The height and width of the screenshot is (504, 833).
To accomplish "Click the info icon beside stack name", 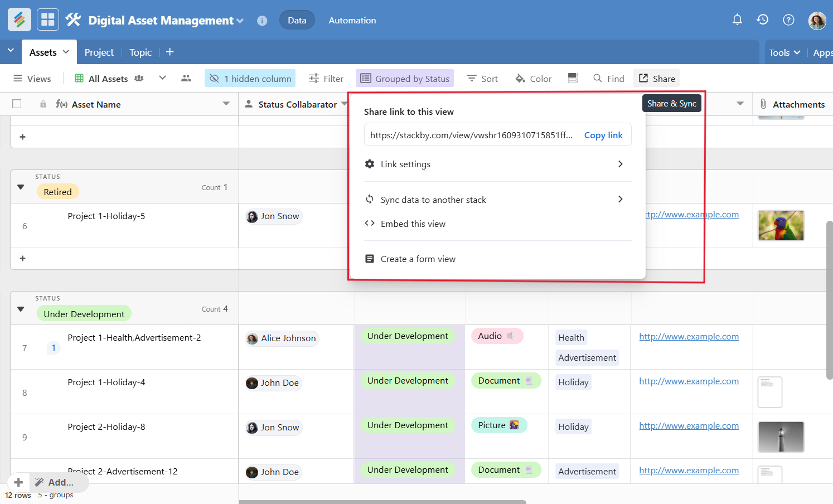I will point(262,21).
